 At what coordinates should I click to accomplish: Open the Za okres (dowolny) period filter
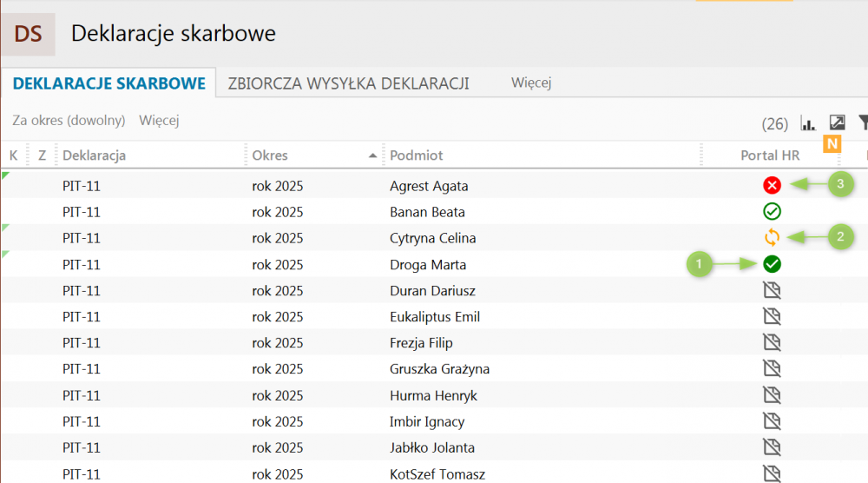(69, 121)
